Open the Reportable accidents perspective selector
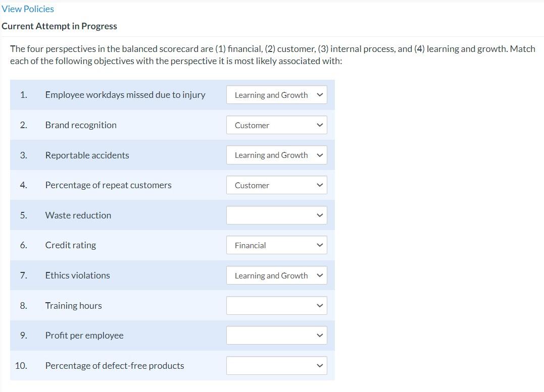Screen dimensions: 544x392 point(276,155)
